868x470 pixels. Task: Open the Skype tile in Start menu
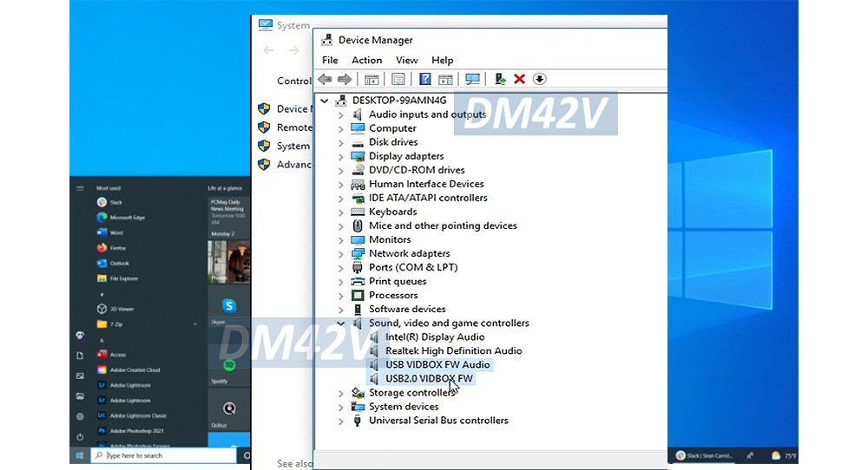tap(229, 306)
